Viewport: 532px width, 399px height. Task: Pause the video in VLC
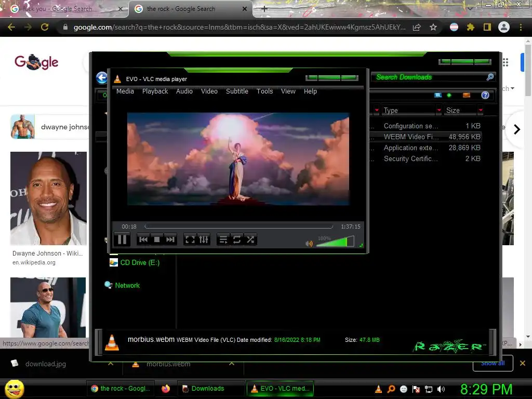point(122,240)
